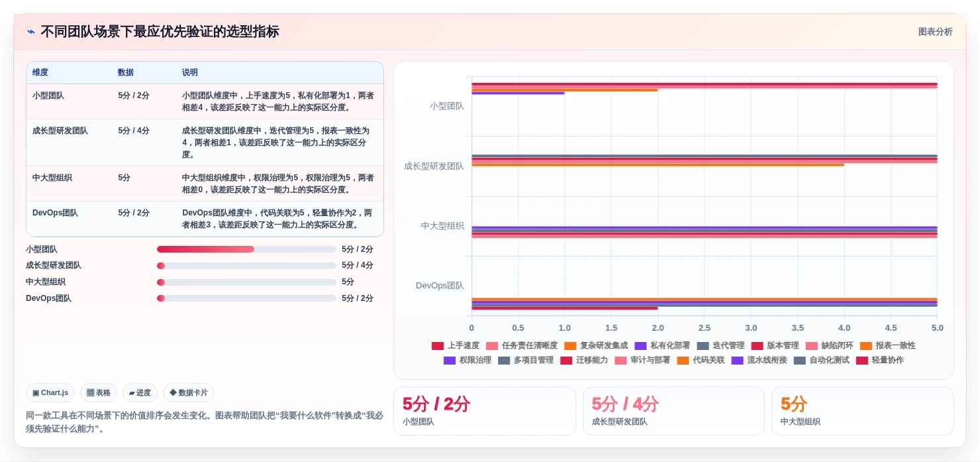Click the 迁移能力 legend color box
The width and height of the screenshot is (980, 462).
click(566, 361)
